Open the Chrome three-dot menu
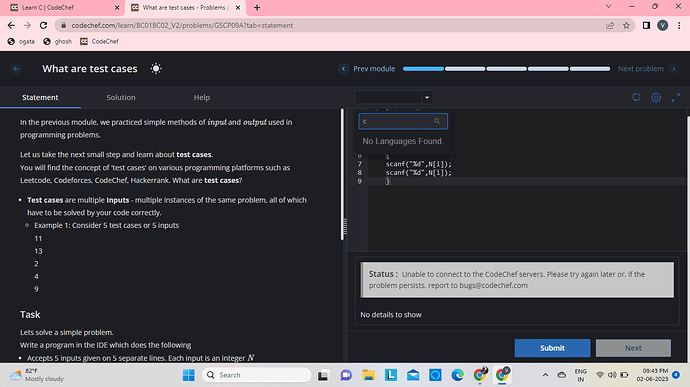Screen dimensions: 690x387 point(679,26)
